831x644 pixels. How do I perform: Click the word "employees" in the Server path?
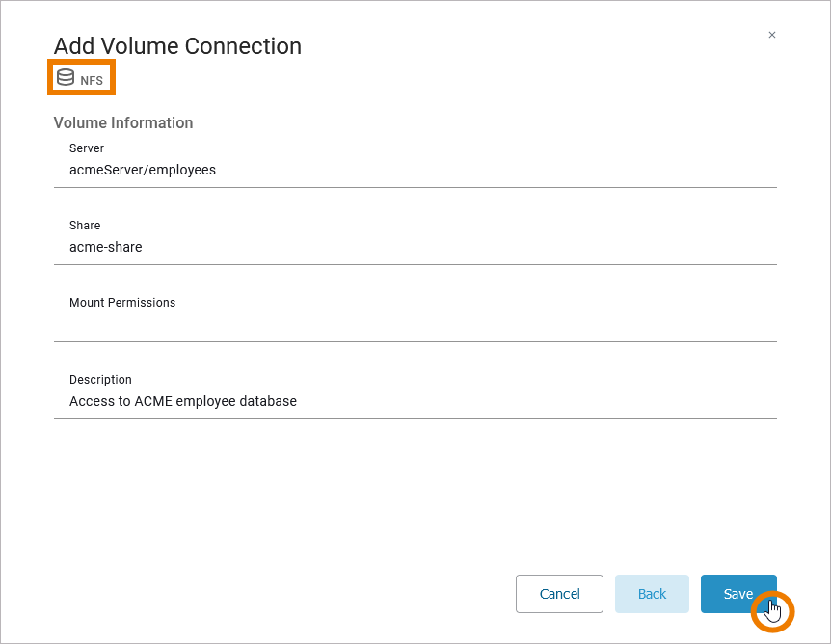[184, 170]
